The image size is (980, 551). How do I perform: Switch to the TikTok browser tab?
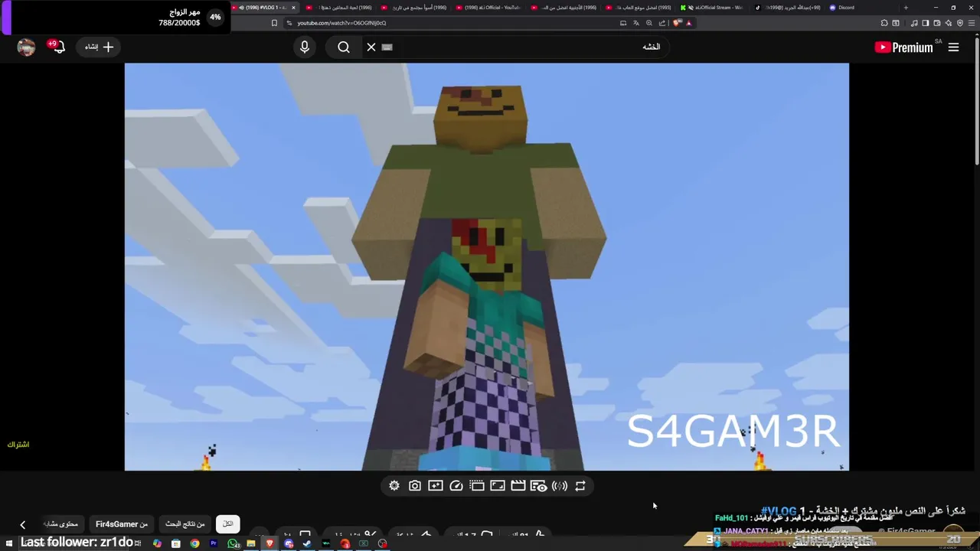point(787,8)
